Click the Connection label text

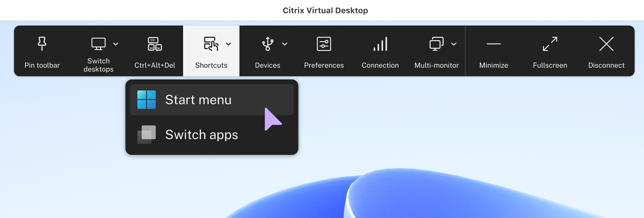point(380,65)
